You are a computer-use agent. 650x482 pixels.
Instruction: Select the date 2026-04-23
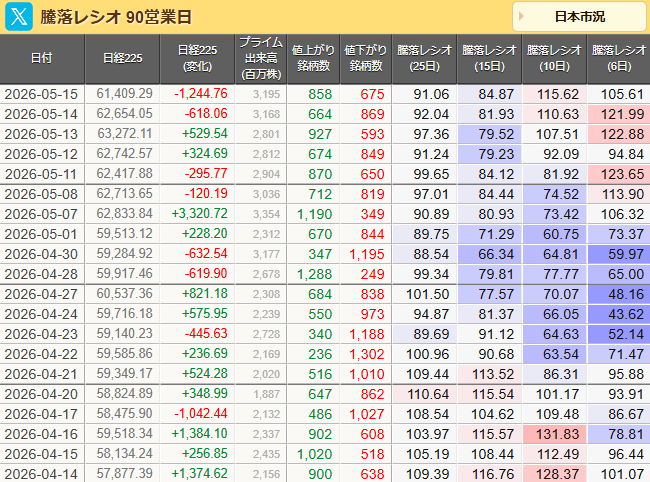[x=41, y=334]
